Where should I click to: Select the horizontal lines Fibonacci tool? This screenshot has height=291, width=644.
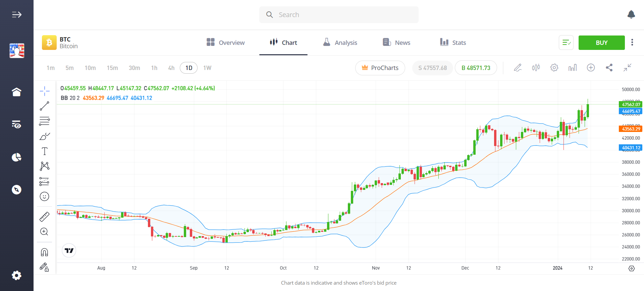point(45,121)
